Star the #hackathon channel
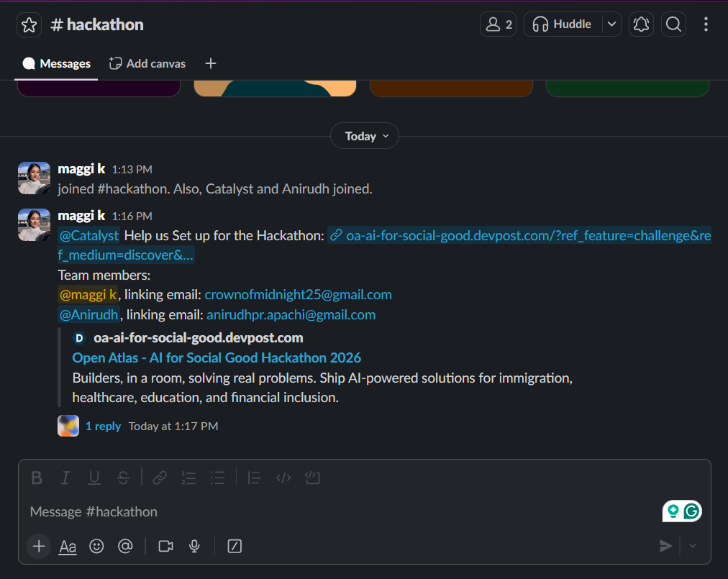The image size is (728, 579). (x=29, y=24)
